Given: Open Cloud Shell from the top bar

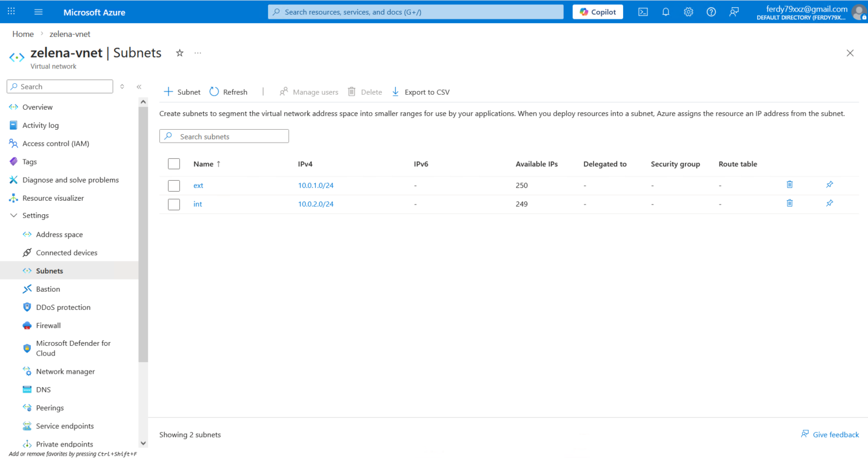Looking at the screenshot, I should click(643, 12).
